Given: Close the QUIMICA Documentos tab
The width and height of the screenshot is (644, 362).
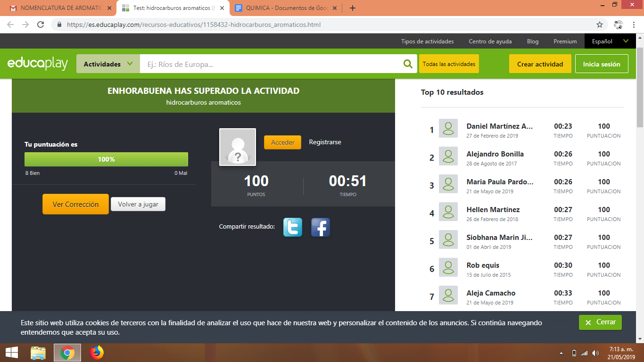Looking at the screenshot, I should [x=336, y=8].
